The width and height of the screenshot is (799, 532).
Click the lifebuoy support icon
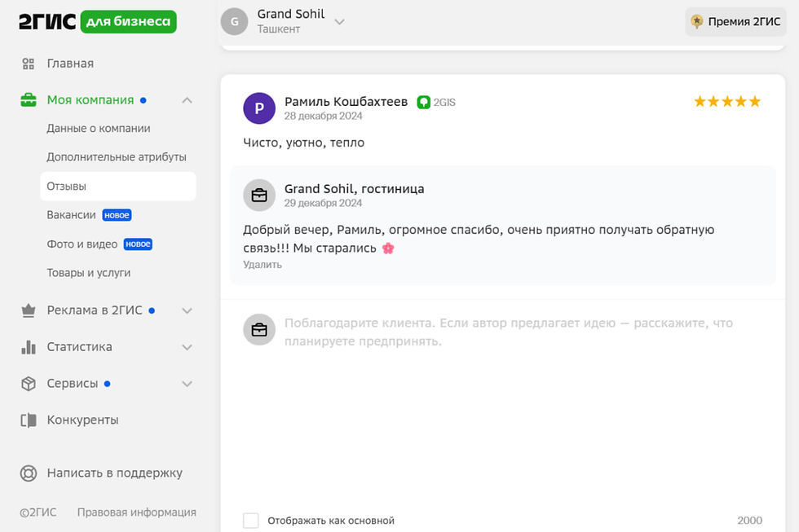tap(29, 473)
